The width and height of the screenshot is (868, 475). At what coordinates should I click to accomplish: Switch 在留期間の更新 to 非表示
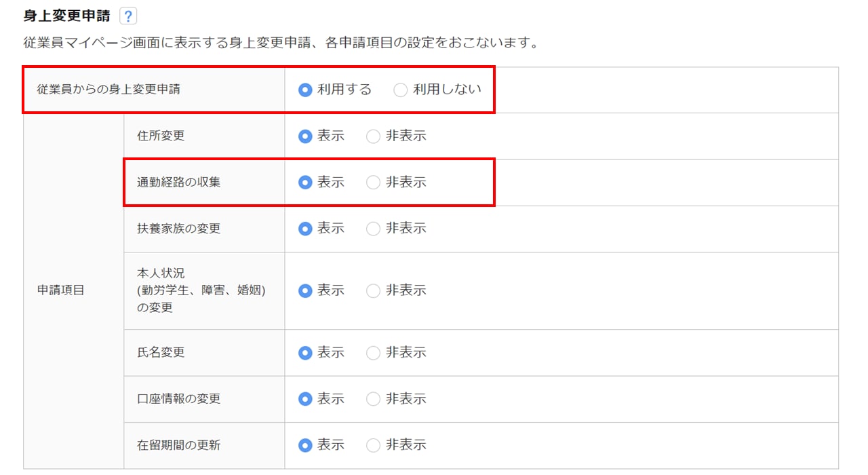click(x=374, y=445)
